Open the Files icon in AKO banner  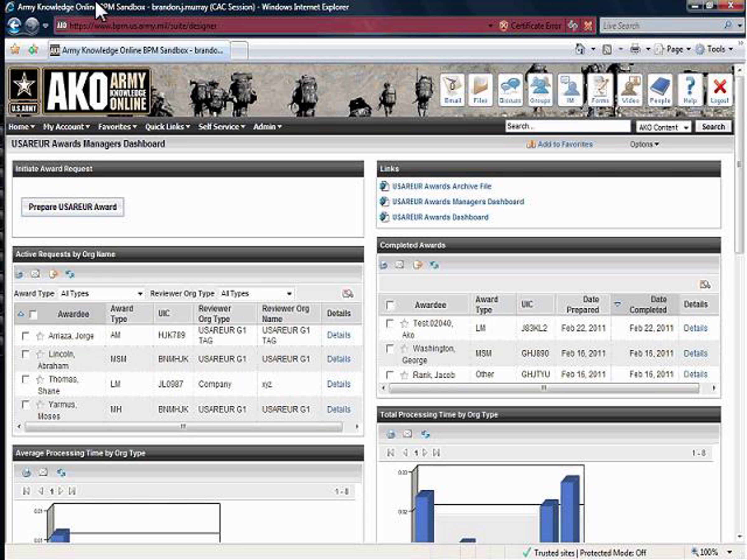click(480, 89)
